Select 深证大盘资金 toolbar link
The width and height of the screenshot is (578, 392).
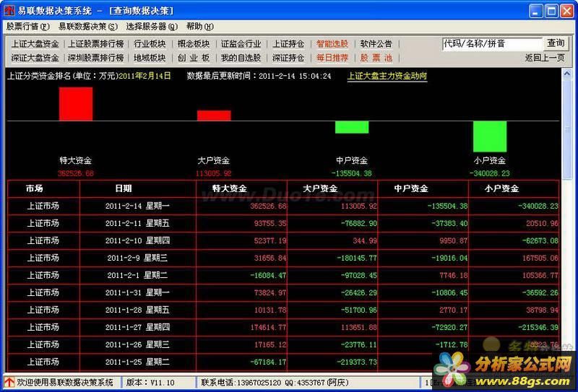35,58
